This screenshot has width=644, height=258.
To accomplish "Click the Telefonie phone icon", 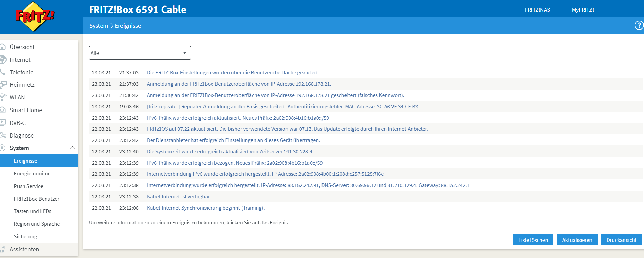I will tap(3, 72).
